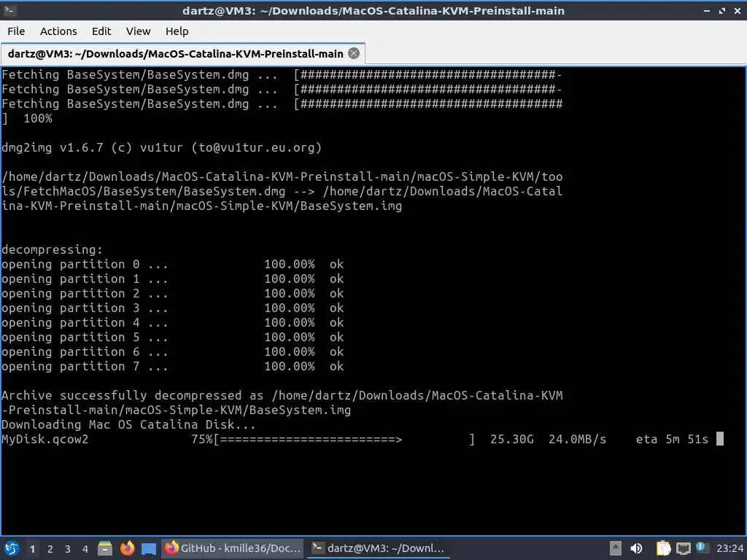
Task: Click the 'opening partition 7' line
Action: [172, 366]
